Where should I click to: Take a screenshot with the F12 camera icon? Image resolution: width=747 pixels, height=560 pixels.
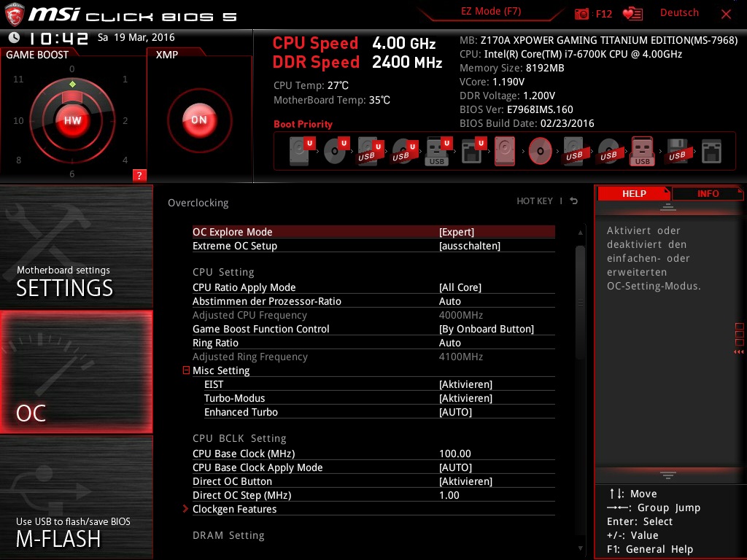click(581, 14)
